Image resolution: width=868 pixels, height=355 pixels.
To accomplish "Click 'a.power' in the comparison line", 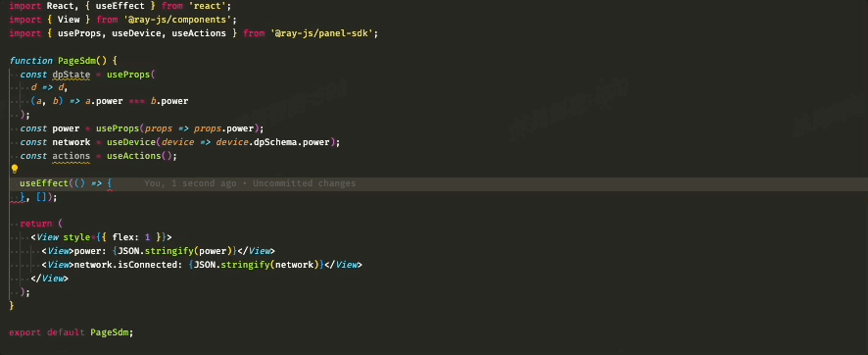I will (104, 101).
